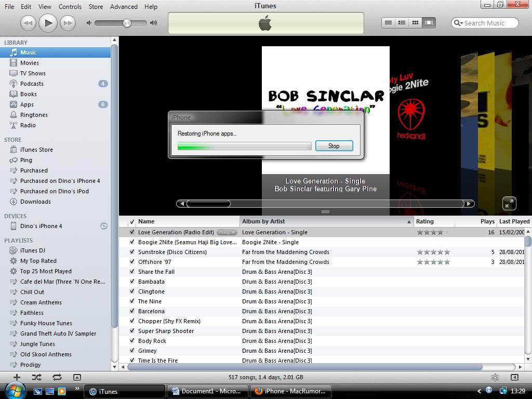The height and width of the screenshot is (399, 532).
Task: Switch to album list view
Action: pos(402,23)
